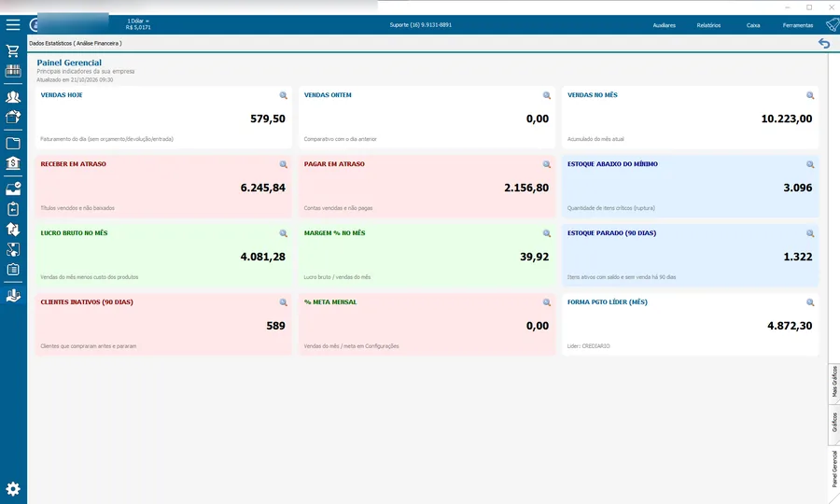Go back using the return arrow icon

[x=824, y=43]
